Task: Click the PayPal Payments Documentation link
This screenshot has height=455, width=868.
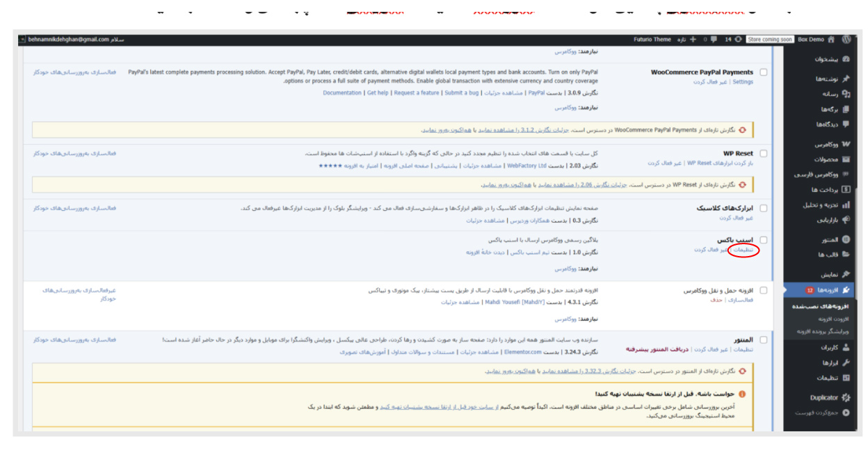Action: 342,93
